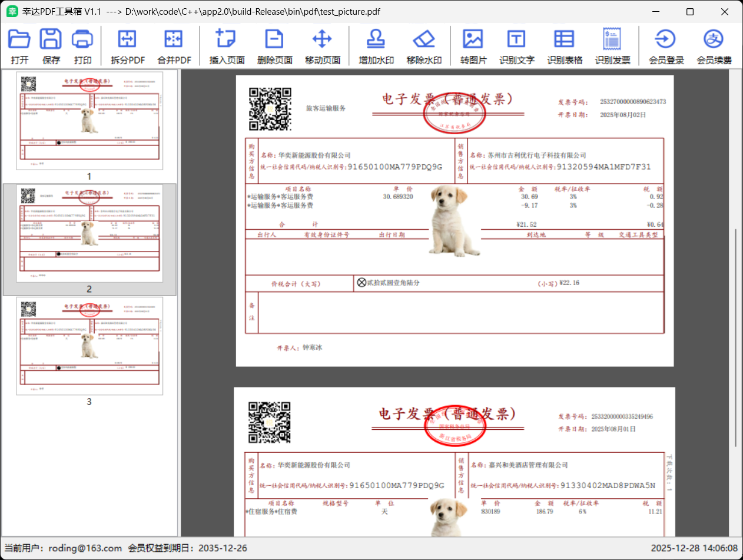Save the PDF with the 保存 icon

point(51,39)
